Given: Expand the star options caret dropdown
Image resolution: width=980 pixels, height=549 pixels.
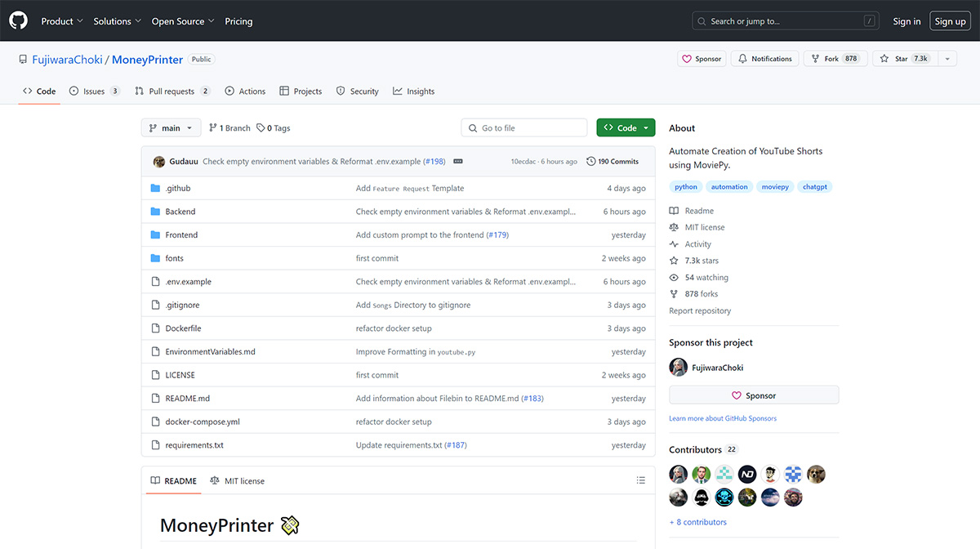Looking at the screenshot, I should 947,58.
